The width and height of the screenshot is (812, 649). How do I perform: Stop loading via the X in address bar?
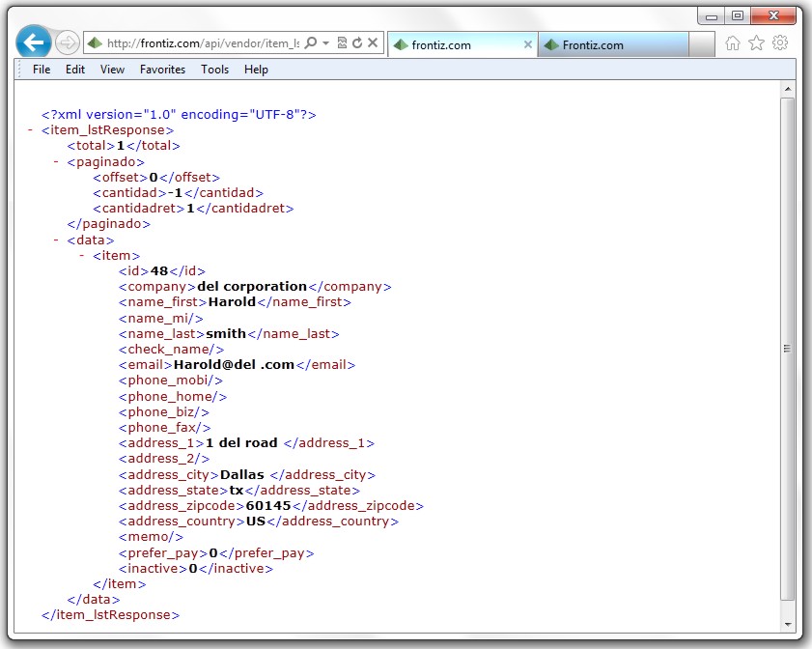[x=373, y=42]
